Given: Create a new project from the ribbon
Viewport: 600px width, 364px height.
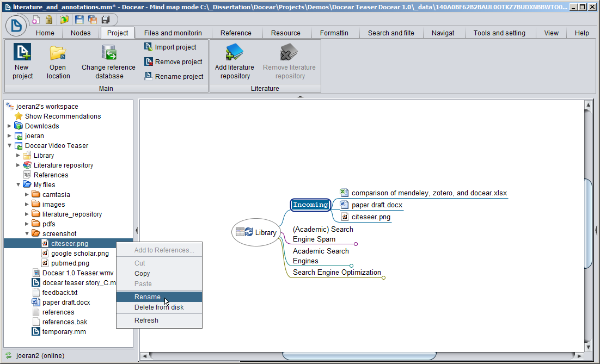Looking at the screenshot, I should [x=22, y=61].
